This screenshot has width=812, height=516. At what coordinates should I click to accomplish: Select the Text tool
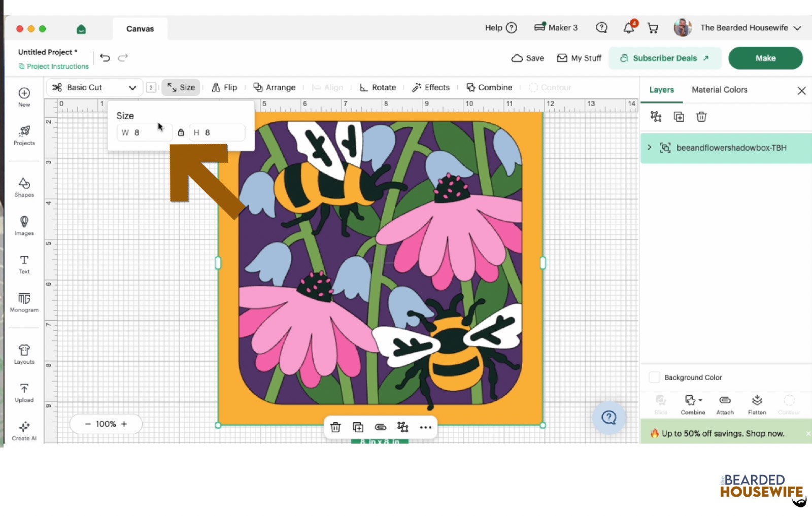tap(24, 264)
